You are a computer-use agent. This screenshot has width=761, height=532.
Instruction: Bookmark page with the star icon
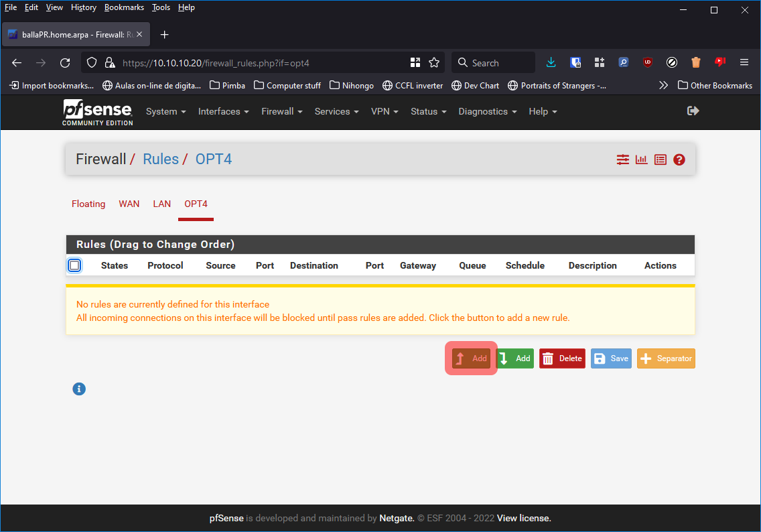coord(434,62)
